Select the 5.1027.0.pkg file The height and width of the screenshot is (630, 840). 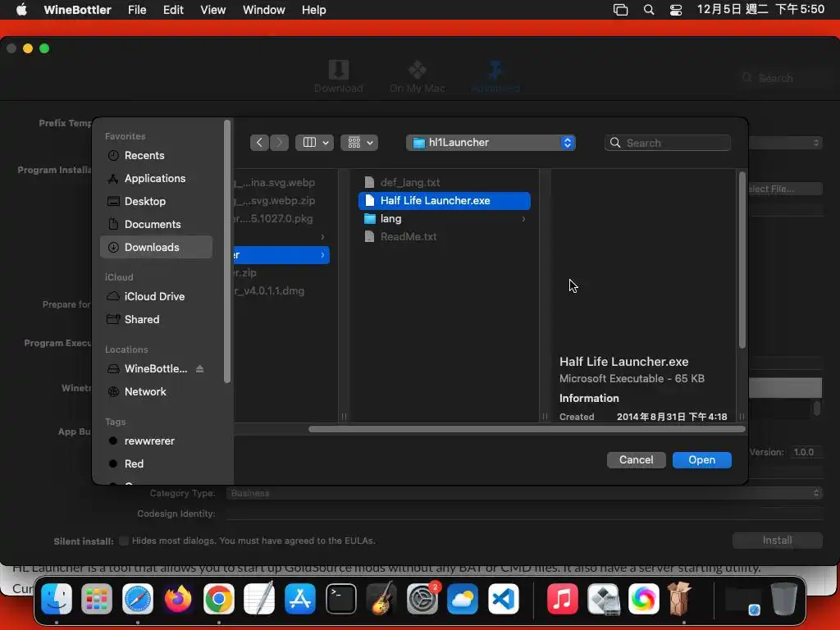281,219
